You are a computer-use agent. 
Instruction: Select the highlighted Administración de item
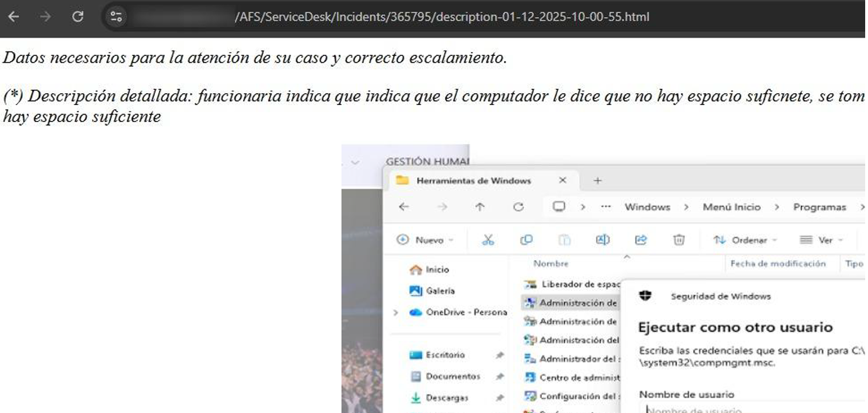coord(570,303)
